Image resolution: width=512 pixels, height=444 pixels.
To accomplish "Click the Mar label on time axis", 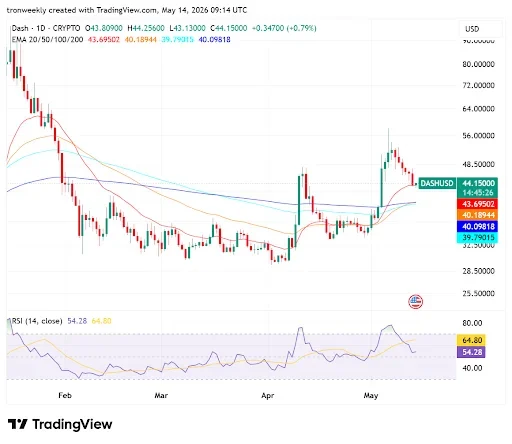I will [x=161, y=396].
